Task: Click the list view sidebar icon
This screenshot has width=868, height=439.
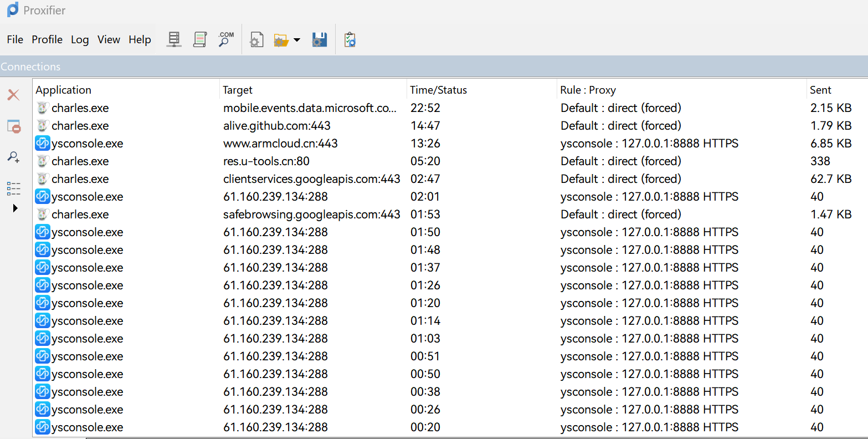Action: pyautogui.click(x=13, y=188)
